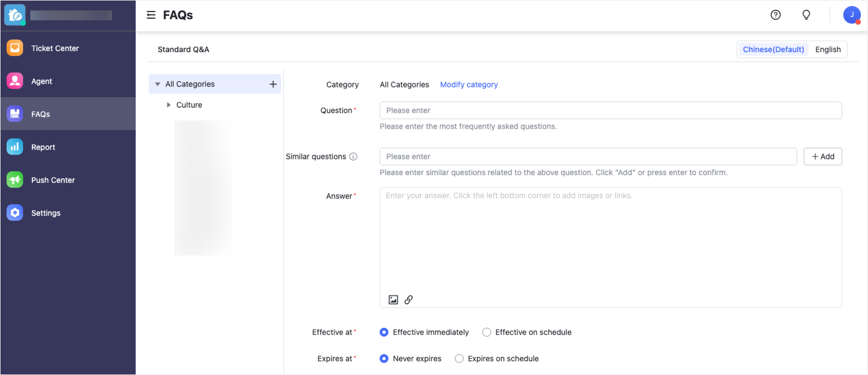The width and height of the screenshot is (868, 375).
Task: Expand the Culture category tree arrow
Action: pos(169,105)
